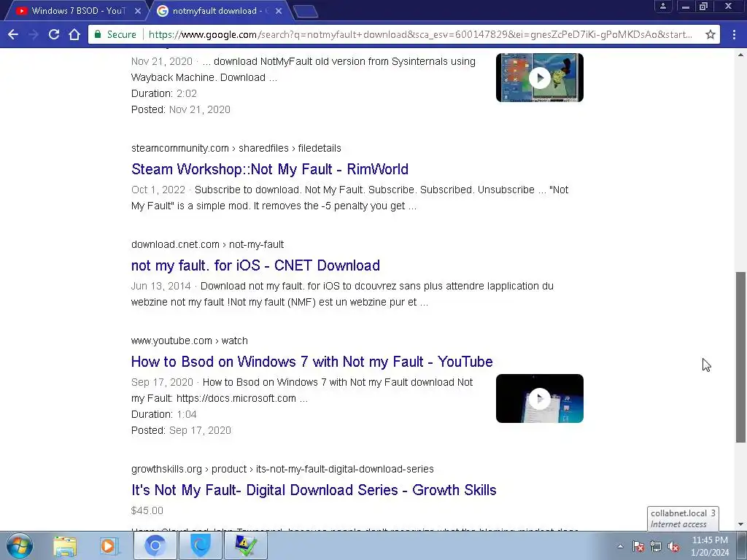The height and width of the screenshot is (560, 747).
Task: Open Windows Explorer from the taskbar
Action: click(65, 545)
